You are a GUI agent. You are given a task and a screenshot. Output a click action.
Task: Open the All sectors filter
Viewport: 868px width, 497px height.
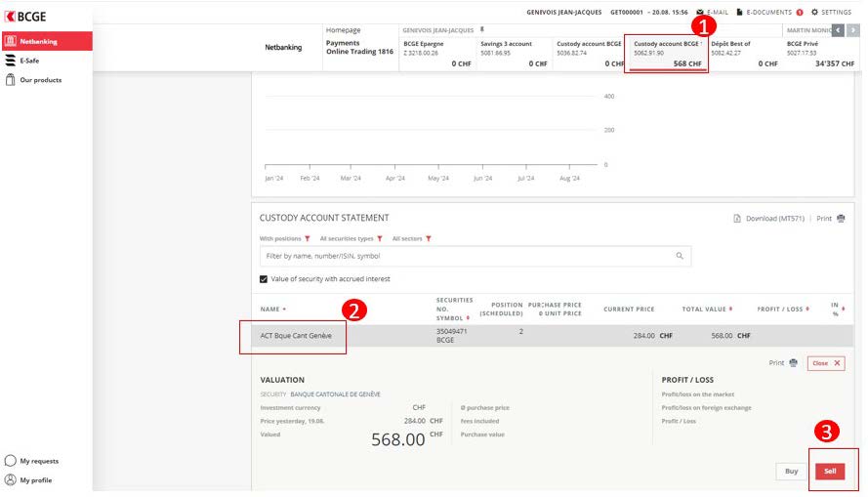[411, 238]
